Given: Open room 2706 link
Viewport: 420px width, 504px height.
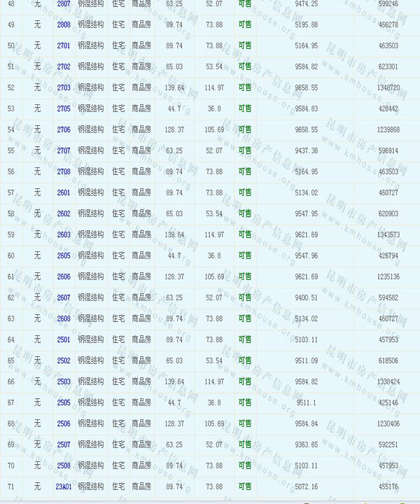Looking at the screenshot, I should point(64,129).
